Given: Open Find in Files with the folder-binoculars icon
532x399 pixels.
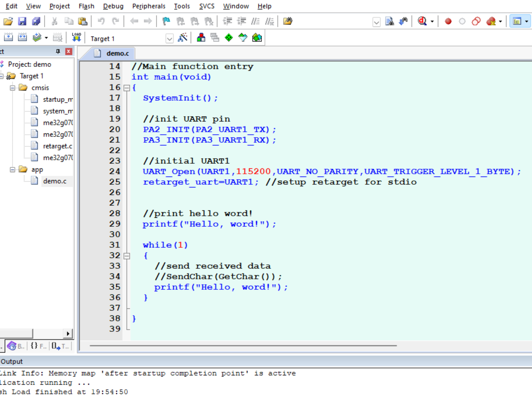Looking at the screenshot, I should (288, 21).
